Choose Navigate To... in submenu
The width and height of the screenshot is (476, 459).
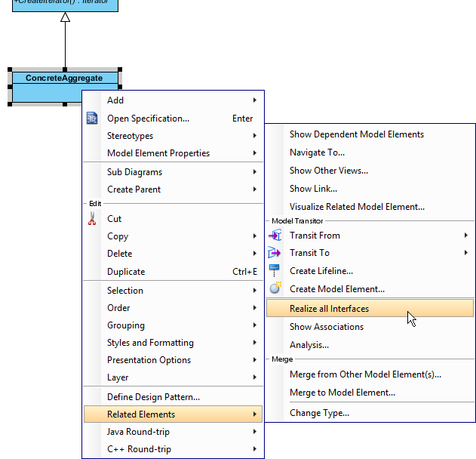point(370,152)
